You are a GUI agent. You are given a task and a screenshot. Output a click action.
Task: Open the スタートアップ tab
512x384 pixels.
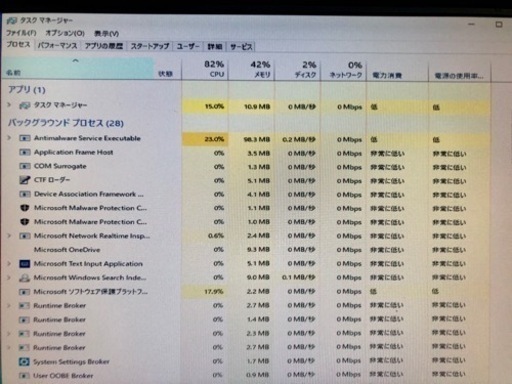tap(150, 46)
